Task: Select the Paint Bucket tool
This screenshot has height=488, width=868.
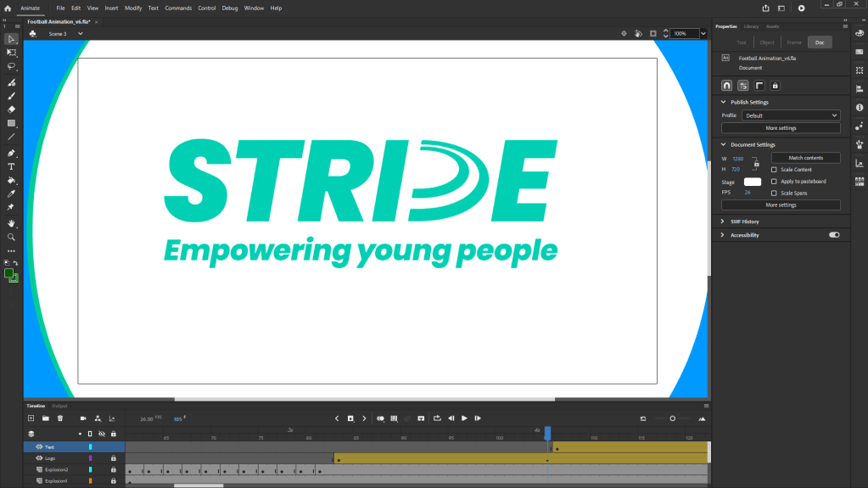Action: tap(11, 181)
